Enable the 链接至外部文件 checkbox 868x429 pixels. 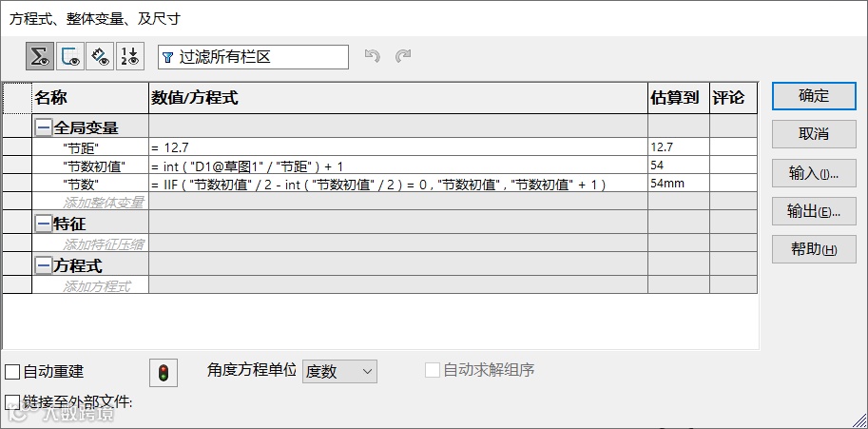[x=12, y=401]
